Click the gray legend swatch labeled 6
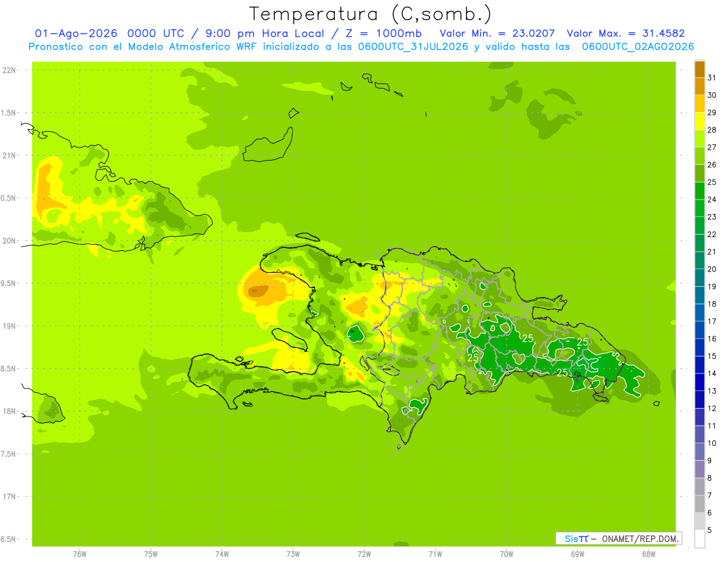 click(699, 504)
